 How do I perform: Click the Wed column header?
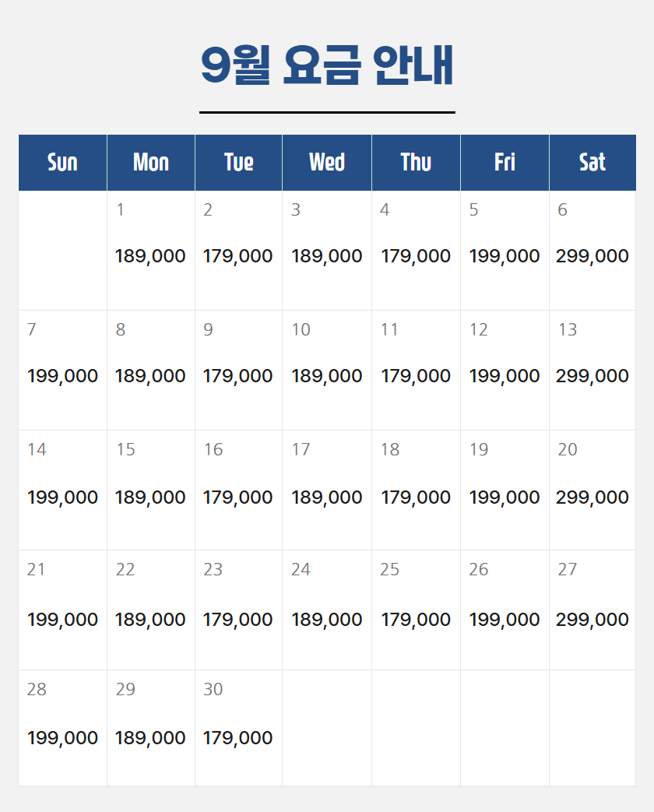tap(327, 163)
